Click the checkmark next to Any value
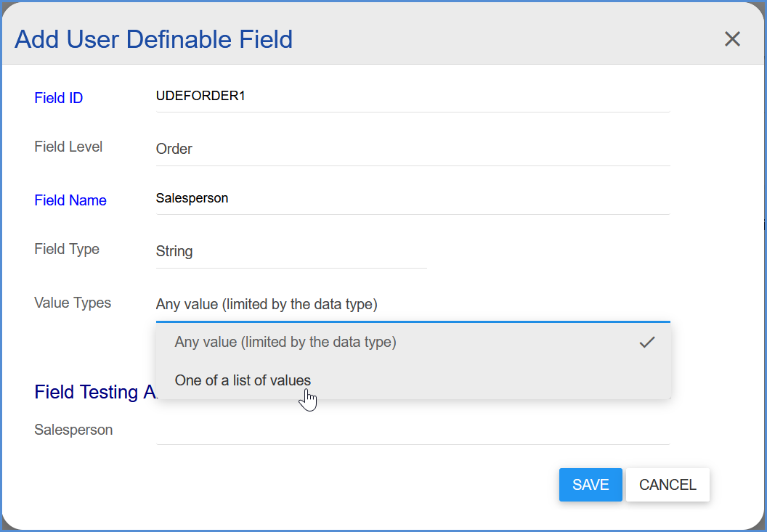 (646, 342)
